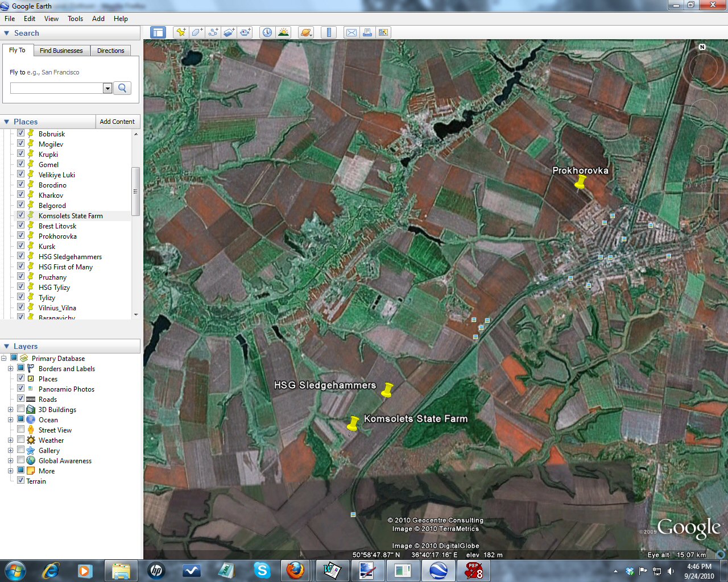Uncheck the Kharkov placemark checkbox
The height and width of the screenshot is (582, 728).
(x=21, y=195)
